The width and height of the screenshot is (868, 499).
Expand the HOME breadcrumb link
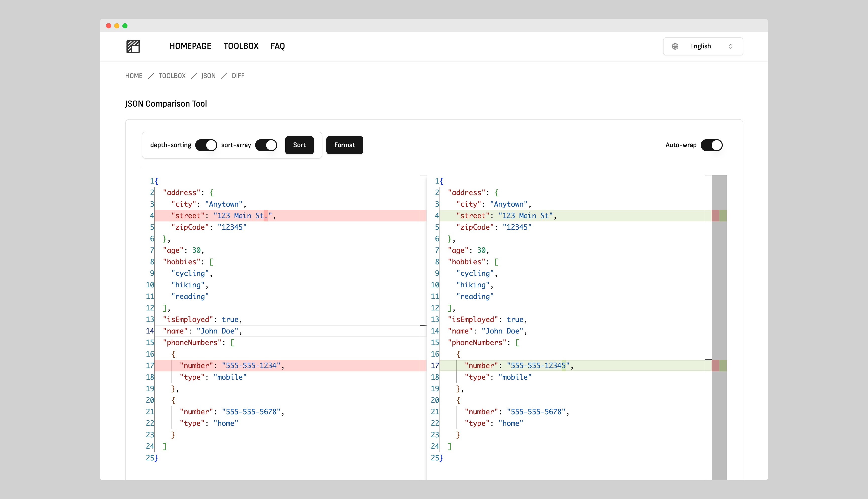point(133,76)
